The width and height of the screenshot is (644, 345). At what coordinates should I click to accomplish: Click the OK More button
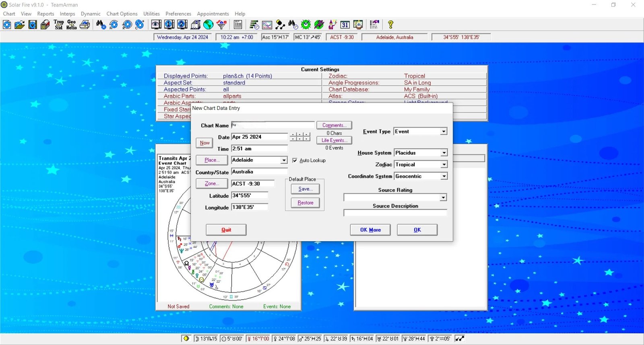point(370,230)
